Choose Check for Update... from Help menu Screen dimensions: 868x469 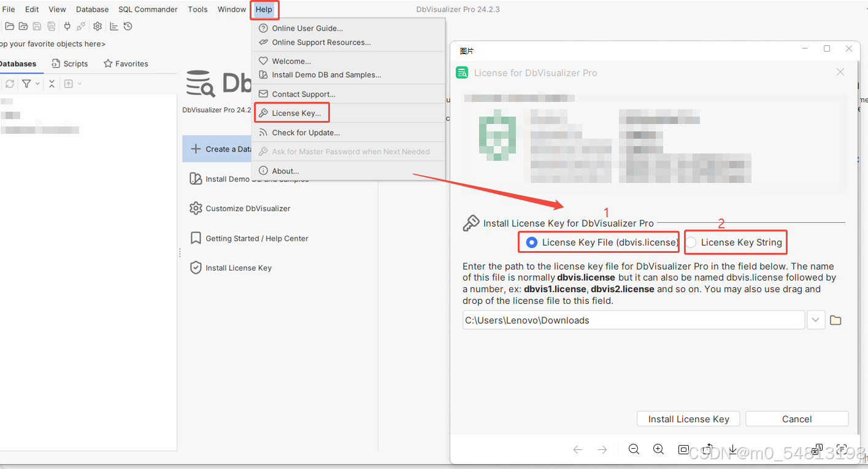[x=348, y=133]
